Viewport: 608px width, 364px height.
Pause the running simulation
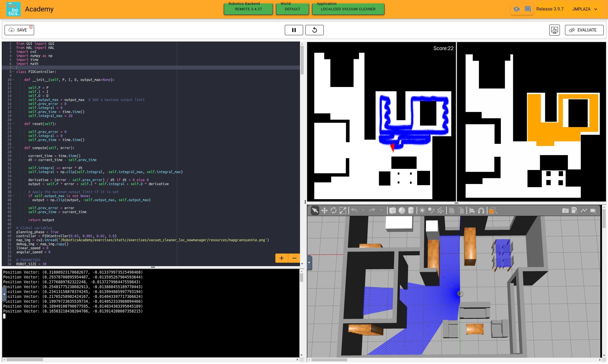point(294,30)
